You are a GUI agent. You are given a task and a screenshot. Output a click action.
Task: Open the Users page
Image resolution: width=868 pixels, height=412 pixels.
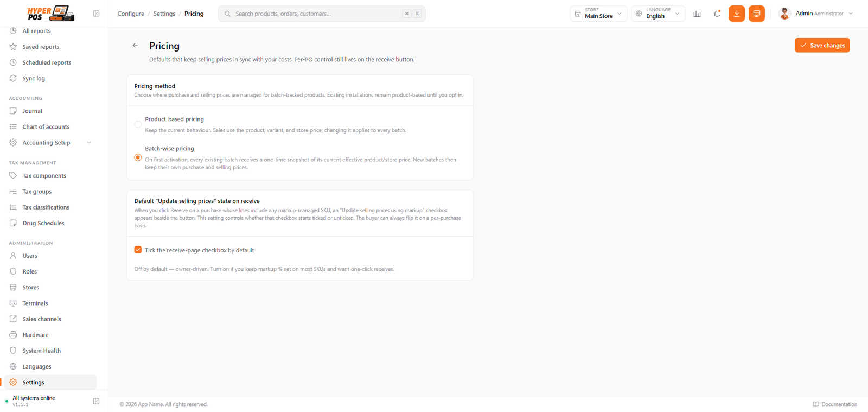[x=50, y=256]
